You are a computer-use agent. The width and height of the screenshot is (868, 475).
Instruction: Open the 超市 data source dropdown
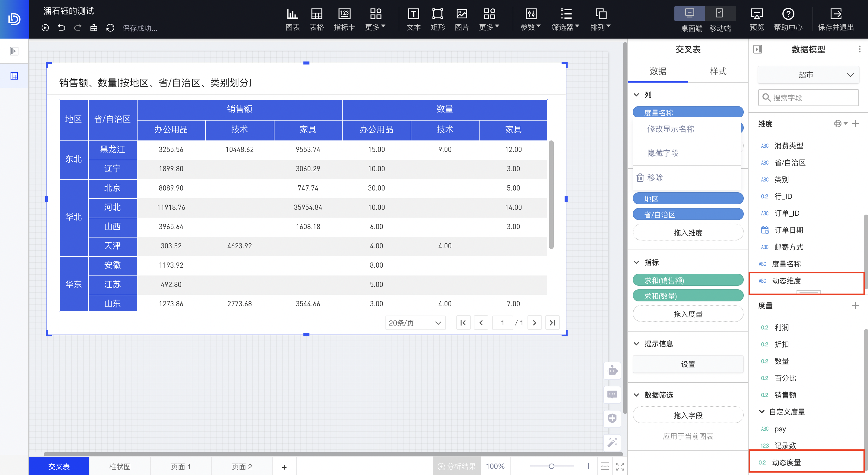click(808, 74)
